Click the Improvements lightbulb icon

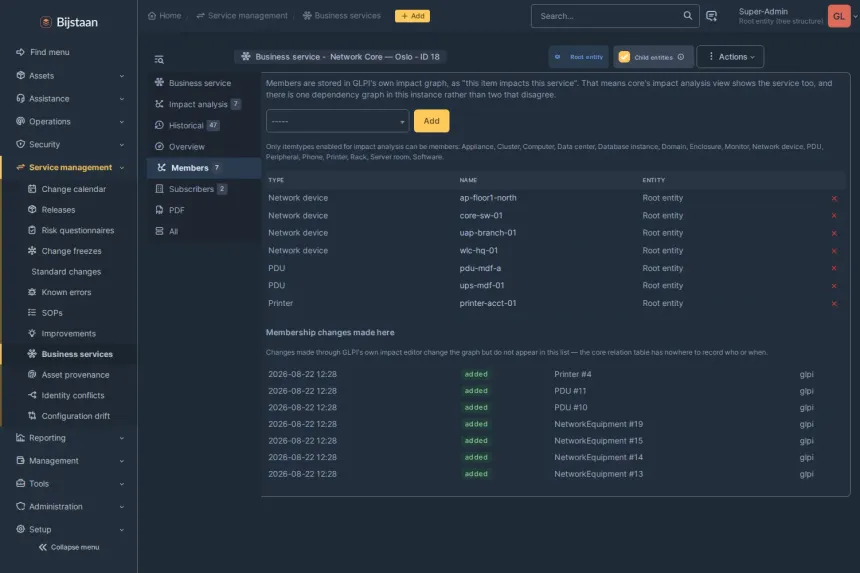pos(32,333)
